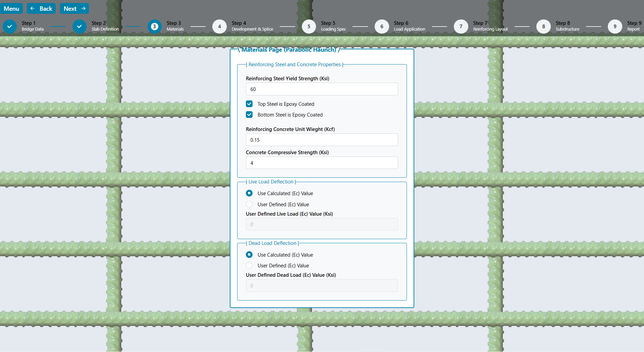
Task: Uncheck Top Steel is Epoxy Coated
Action: point(249,104)
